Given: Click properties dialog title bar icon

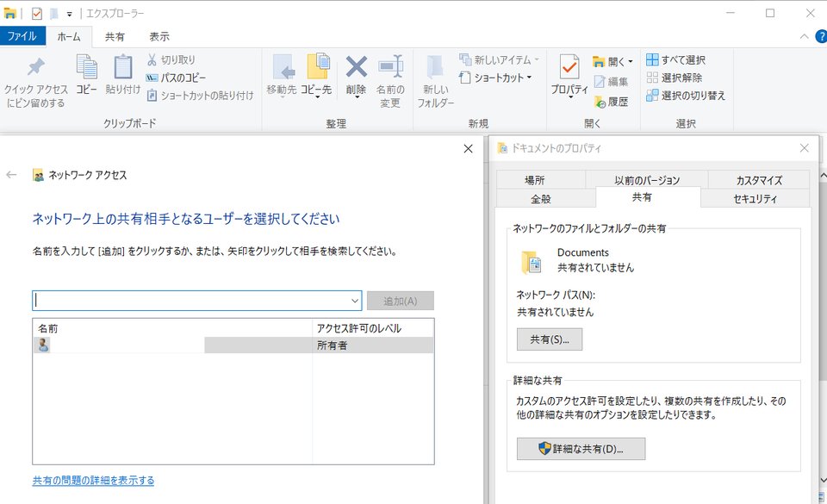Looking at the screenshot, I should [502, 148].
